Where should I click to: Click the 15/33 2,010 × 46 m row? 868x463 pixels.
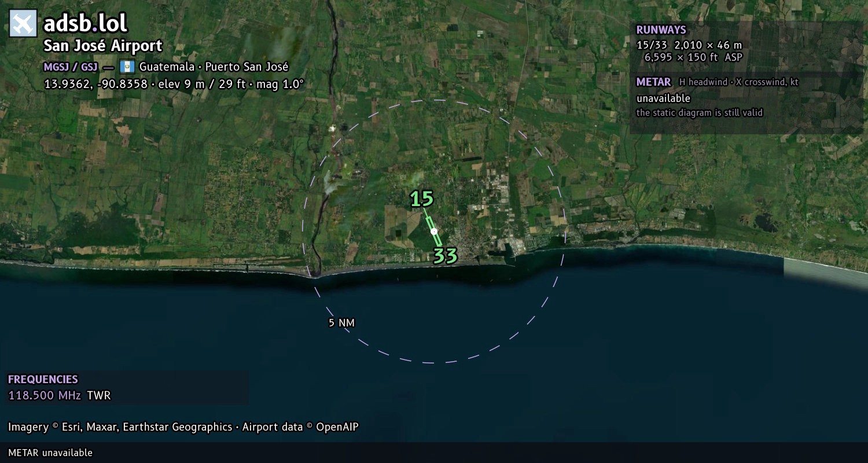(x=689, y=45)
